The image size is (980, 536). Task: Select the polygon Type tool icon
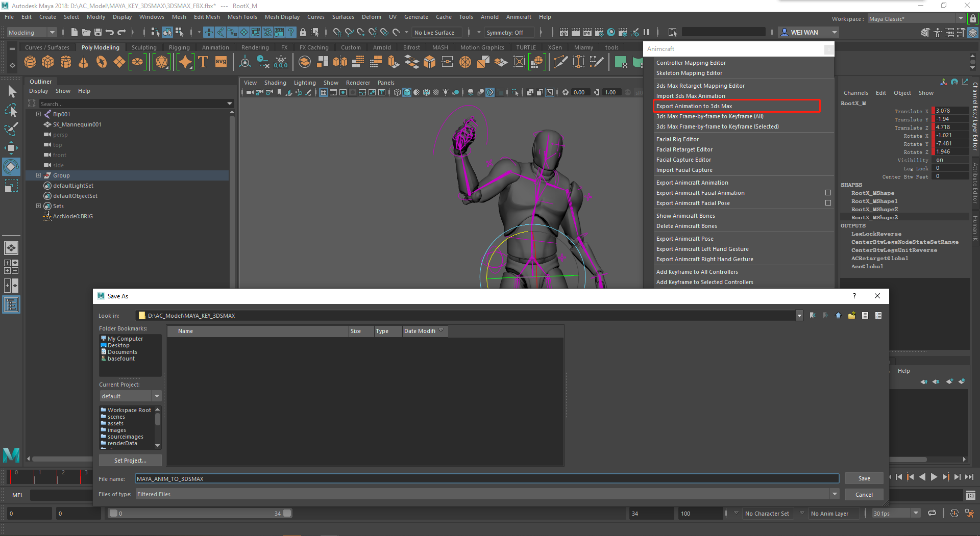coord(203,62)
